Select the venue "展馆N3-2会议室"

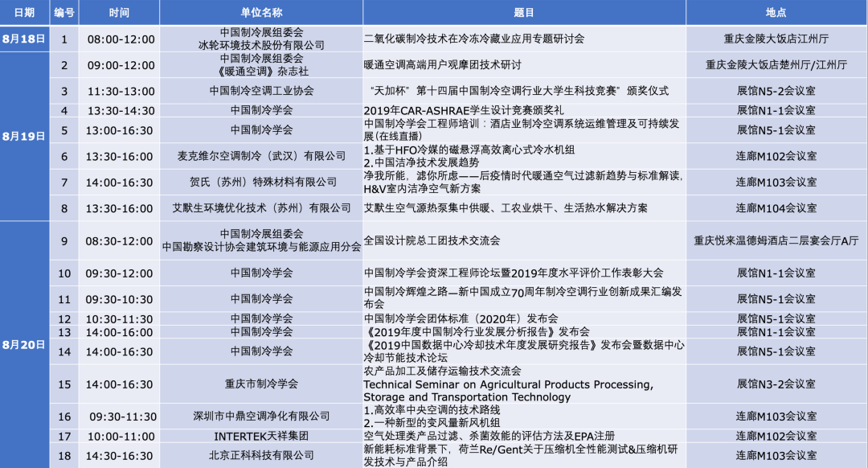point(776,384)
